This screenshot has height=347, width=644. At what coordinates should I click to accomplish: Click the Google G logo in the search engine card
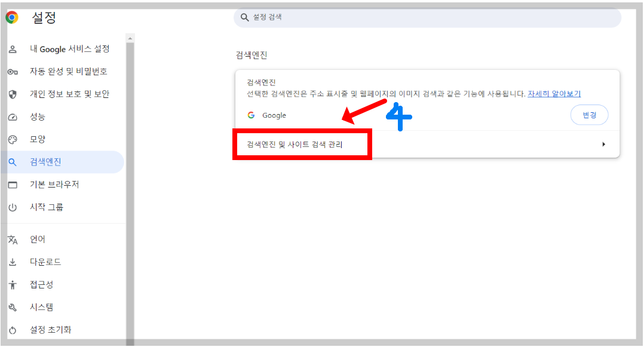(x=252, y=115)
